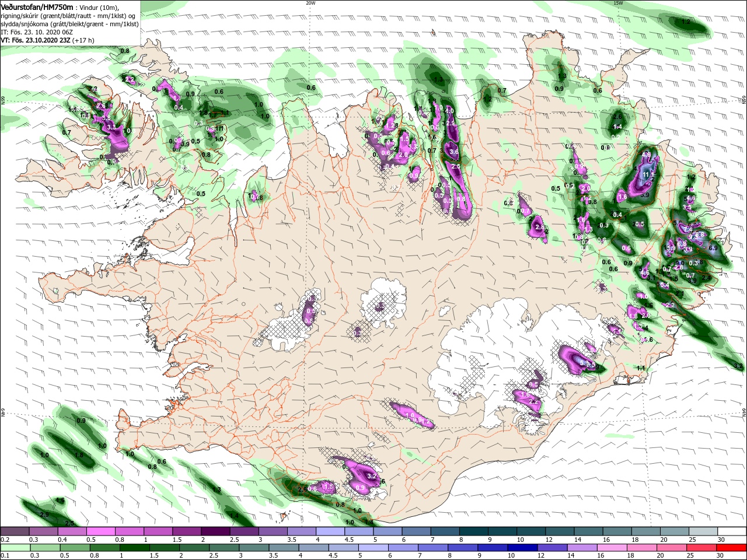Click the bright pink 0.5 swatch in the snow scale
The image size is (747, 560).
[102, 531]
